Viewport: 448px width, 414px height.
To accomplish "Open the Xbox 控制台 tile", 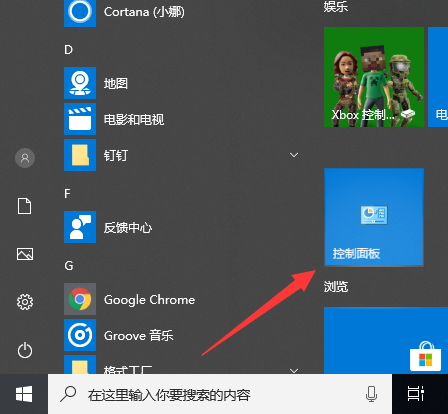I will click(374, 77).
